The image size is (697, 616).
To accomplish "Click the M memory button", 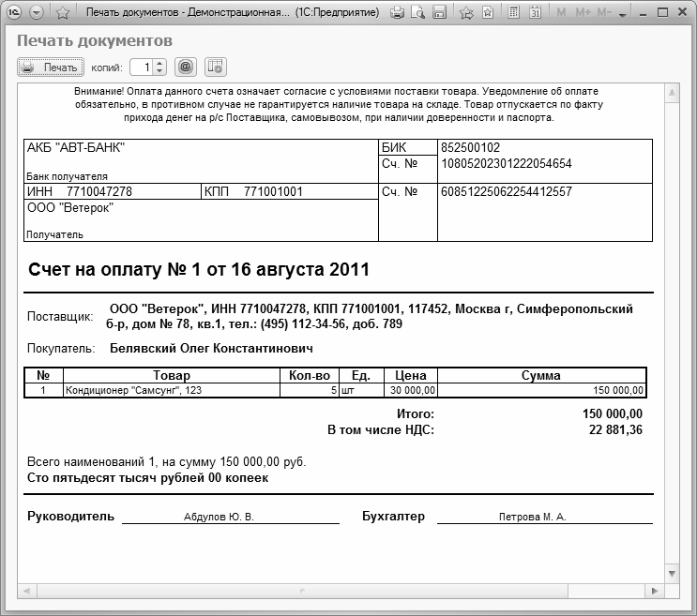I will 561,12.
